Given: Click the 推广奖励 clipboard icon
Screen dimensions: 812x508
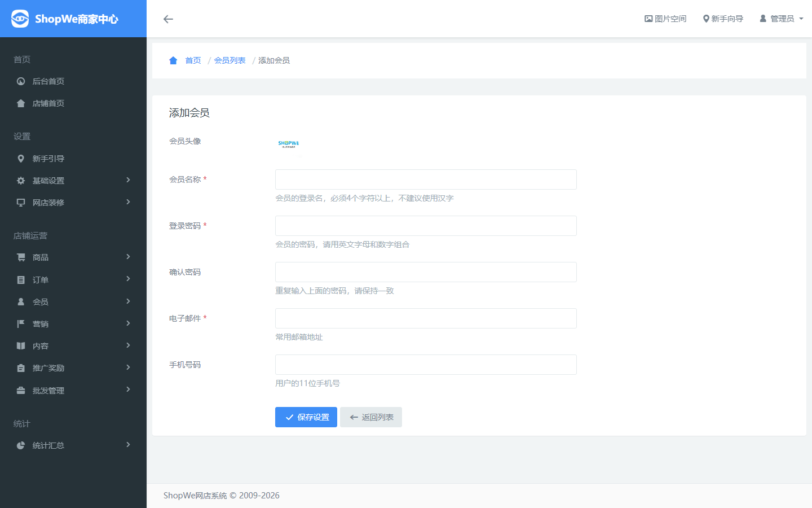Looking at the screenshot, I should [21, 368].
